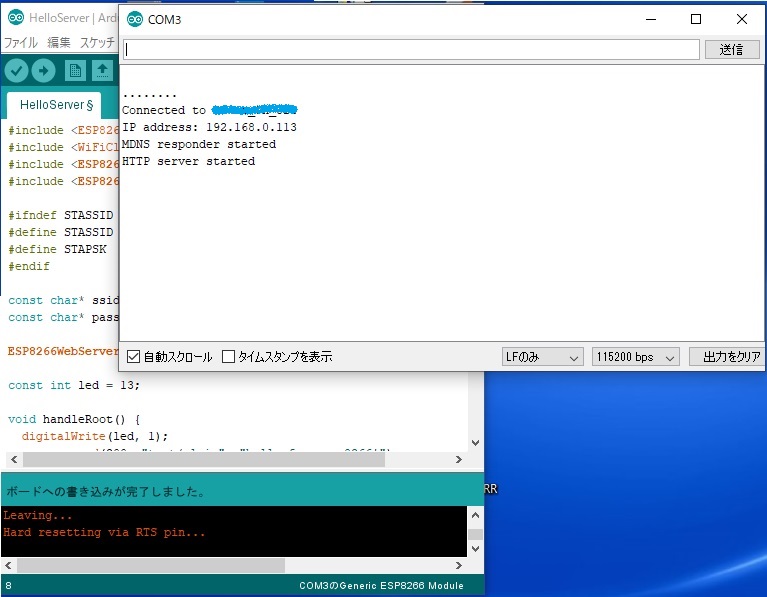
Task: Toggle the 自動スクロール checkbox
Action: pos(133,356)
